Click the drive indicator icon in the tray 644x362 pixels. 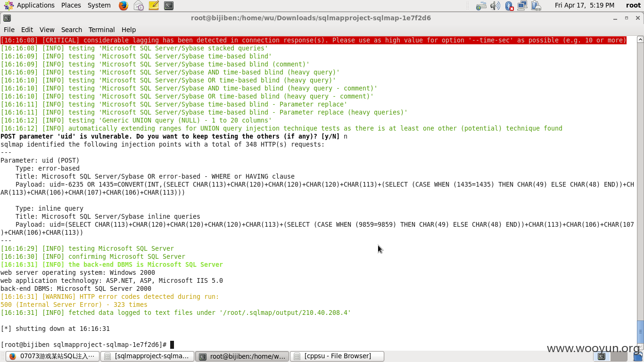click(481, 6)
